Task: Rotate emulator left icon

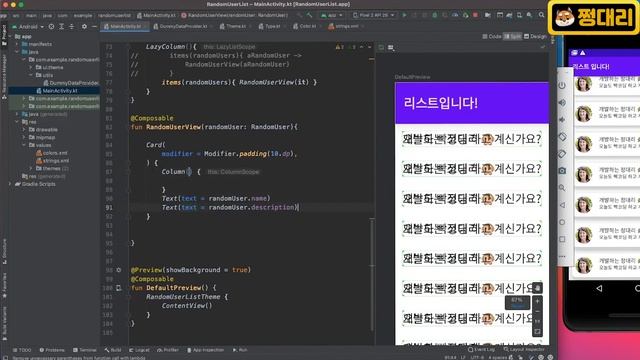Action: click(562, 137)
